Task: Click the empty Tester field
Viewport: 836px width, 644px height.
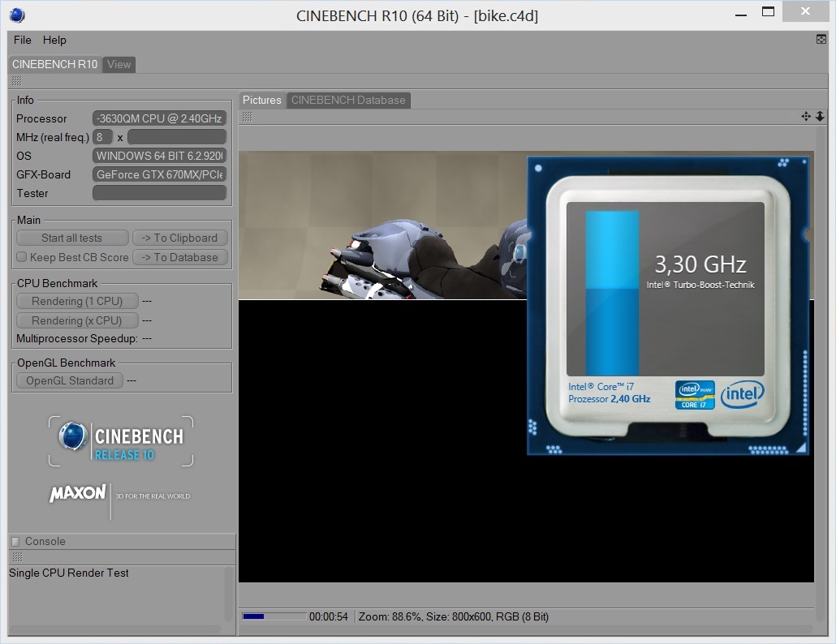Action: 159,193
